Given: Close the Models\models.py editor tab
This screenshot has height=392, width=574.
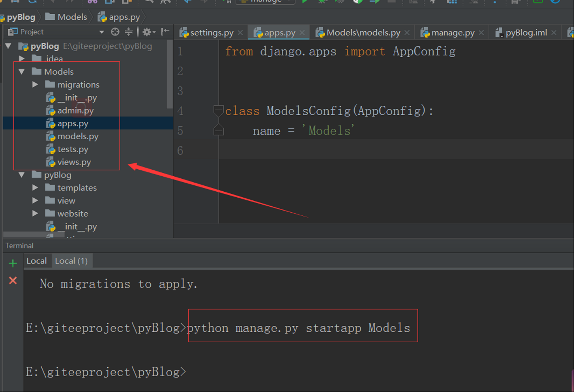Looking at the screenshot, I should [407, 33].
